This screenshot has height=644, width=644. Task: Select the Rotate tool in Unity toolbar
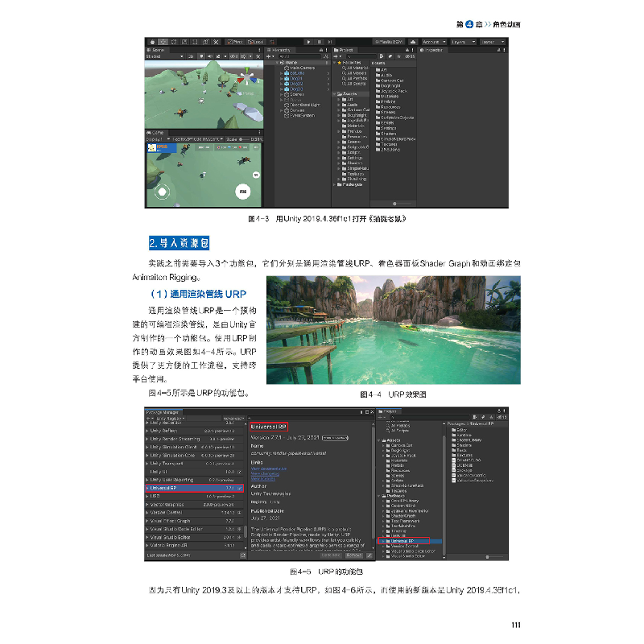pos(174,42)
